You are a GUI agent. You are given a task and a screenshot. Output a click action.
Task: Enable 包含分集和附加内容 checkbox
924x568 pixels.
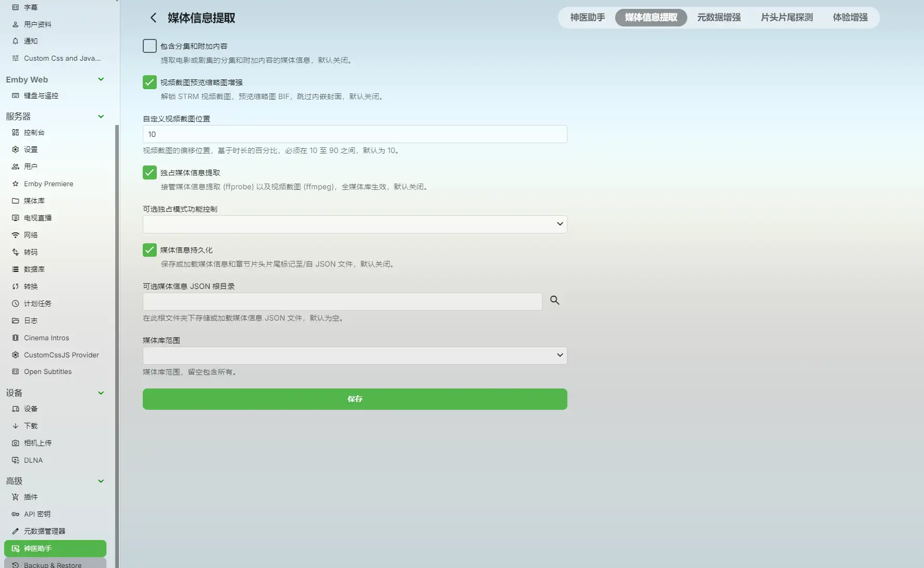tap(150, 46)
